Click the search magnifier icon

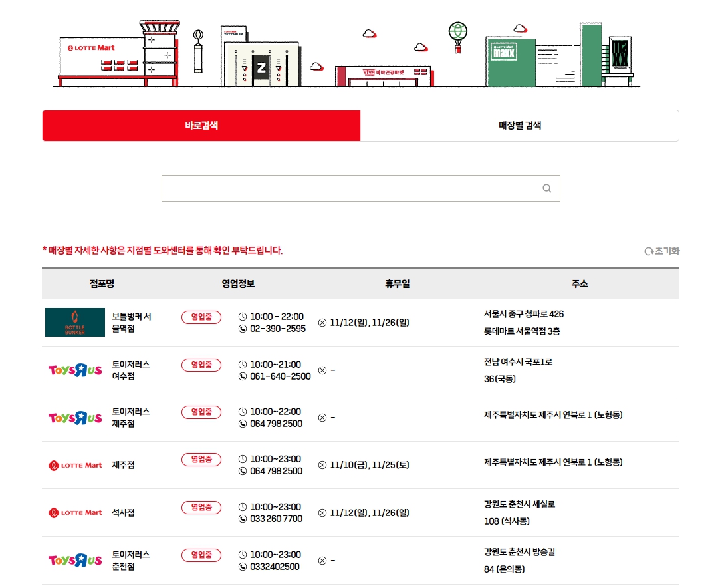point(546,188)
